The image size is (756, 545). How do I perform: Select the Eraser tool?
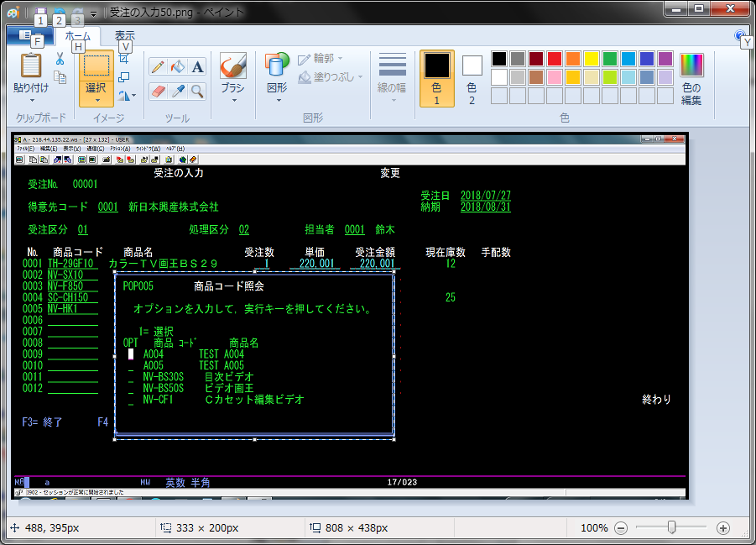tap(157, 91)
